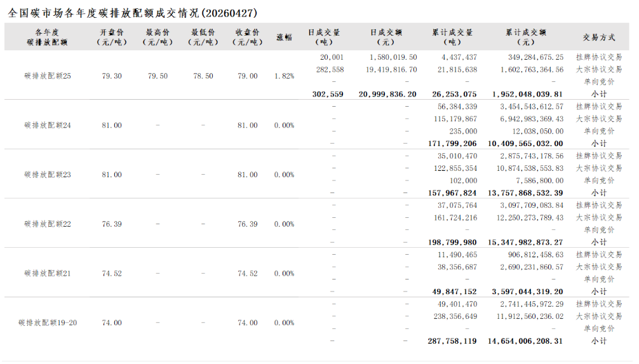Select the 最高价 column header
The width and height of the screenshot is (639, 364).
pyautogui.click(x=158, y=37)
